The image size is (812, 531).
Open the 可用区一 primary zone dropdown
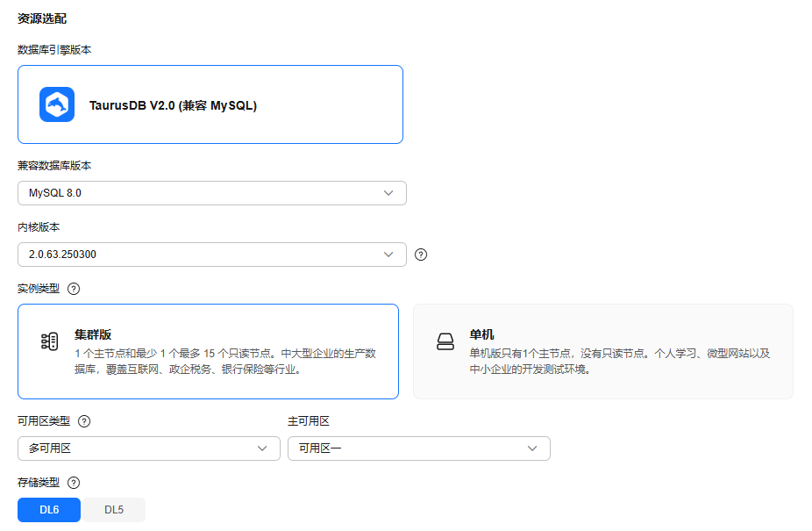(x=418, y=448)
